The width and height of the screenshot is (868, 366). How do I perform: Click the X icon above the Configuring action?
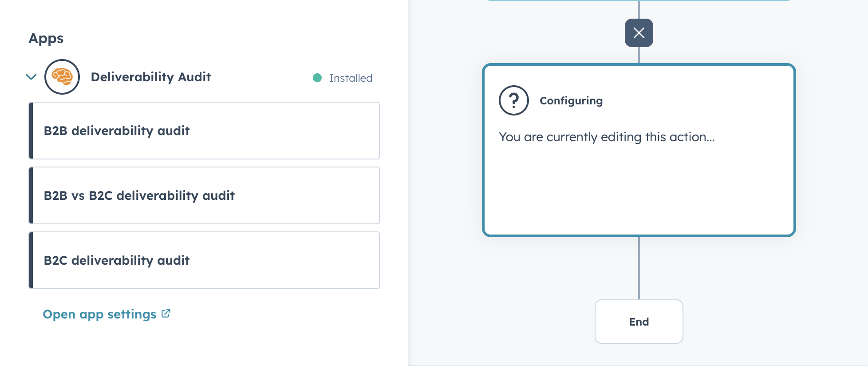pos(639,32)
